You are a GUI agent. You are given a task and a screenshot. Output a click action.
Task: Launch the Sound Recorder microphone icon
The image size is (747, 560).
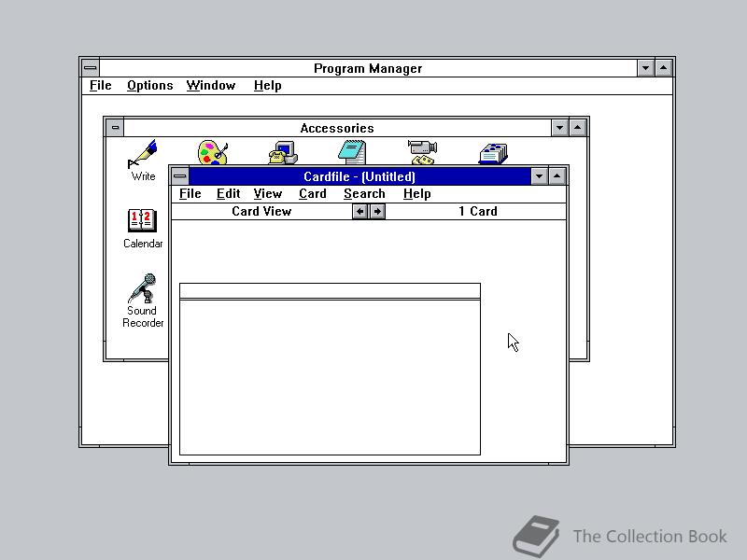143,288
